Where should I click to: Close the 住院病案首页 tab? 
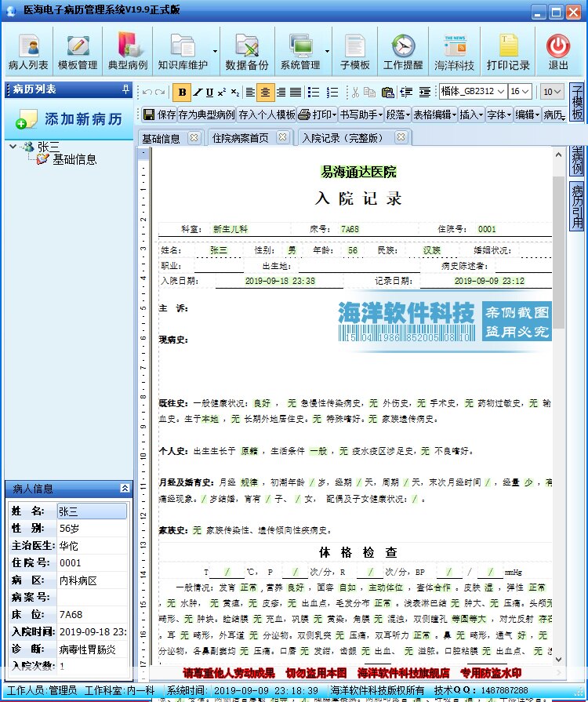[282, 137]
